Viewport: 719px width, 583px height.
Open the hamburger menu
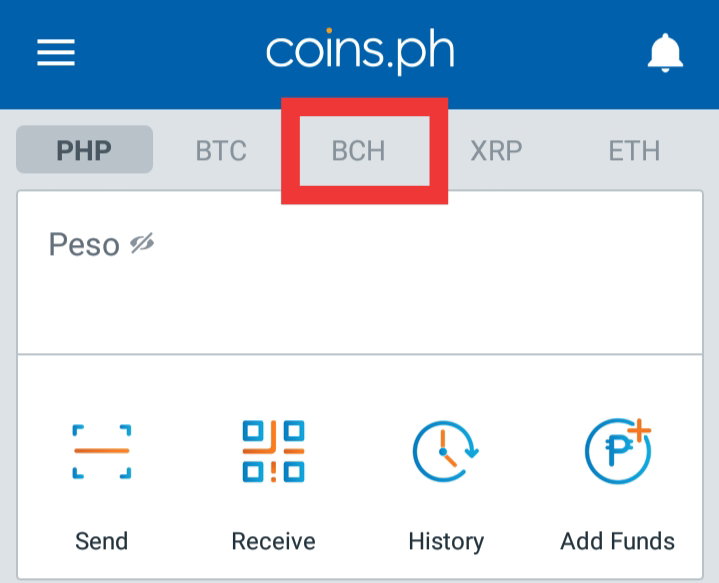pos(56,52)
